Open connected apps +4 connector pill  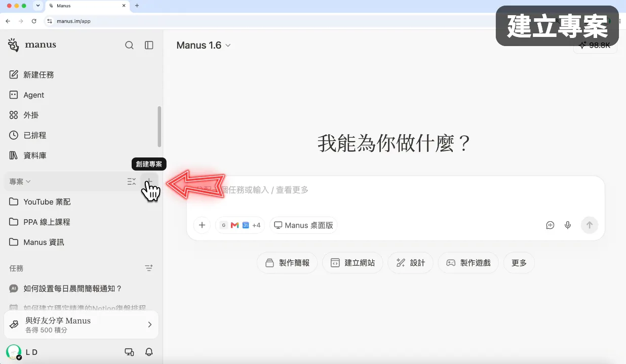coord(240,225)
